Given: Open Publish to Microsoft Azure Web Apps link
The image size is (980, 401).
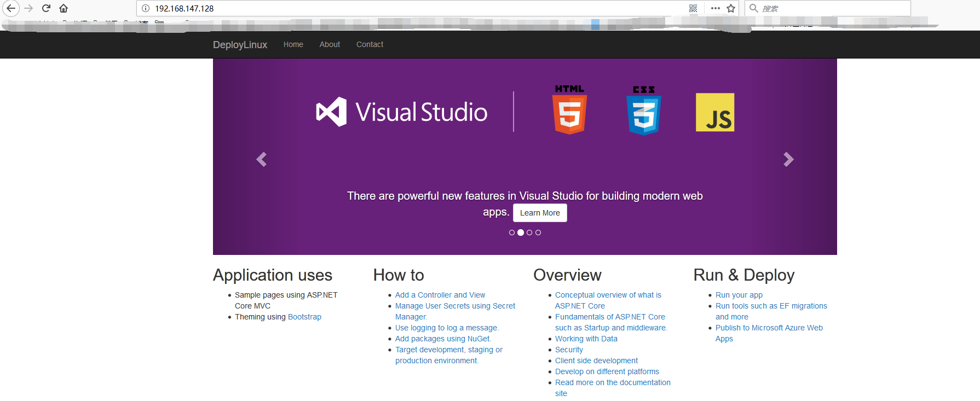Looking at the screenshot, I should point(769,333).
